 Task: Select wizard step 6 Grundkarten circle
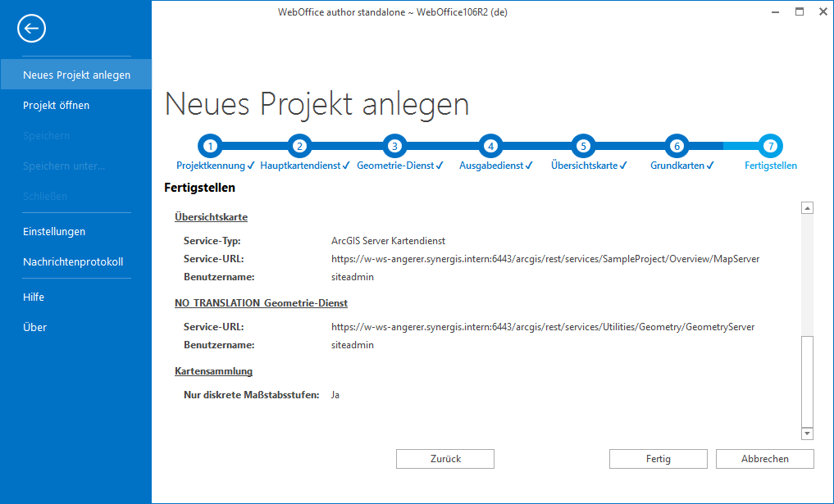coord(677,145)
